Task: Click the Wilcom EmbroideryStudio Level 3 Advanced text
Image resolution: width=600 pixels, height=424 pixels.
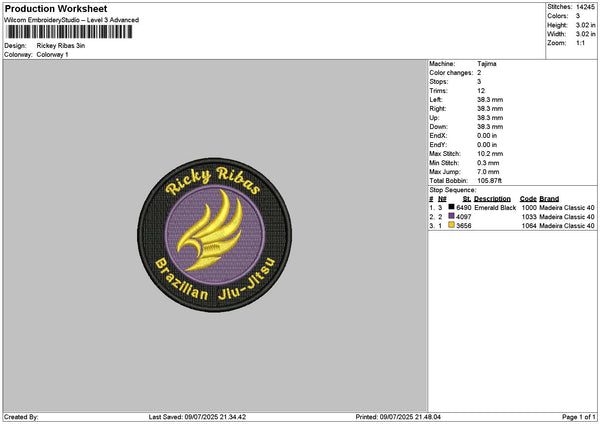Action: [x=72, y=20]
